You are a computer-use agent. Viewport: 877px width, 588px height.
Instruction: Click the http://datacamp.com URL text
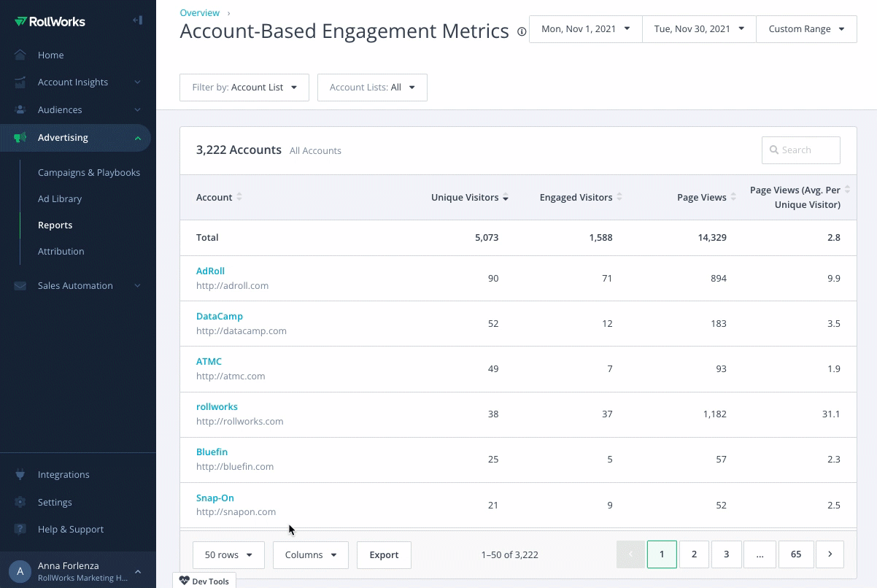[242, 331]
